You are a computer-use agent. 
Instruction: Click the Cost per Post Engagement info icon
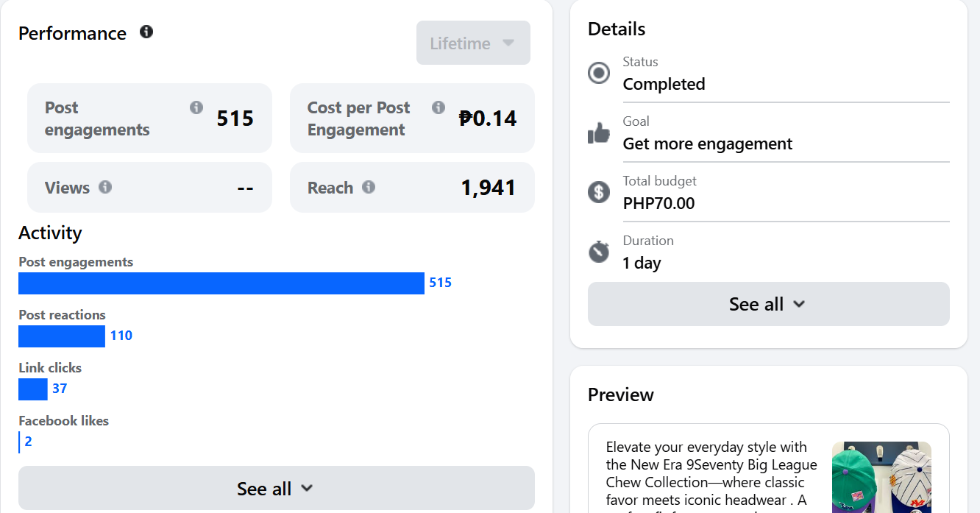pyautogui.click(x=438, y=107)
